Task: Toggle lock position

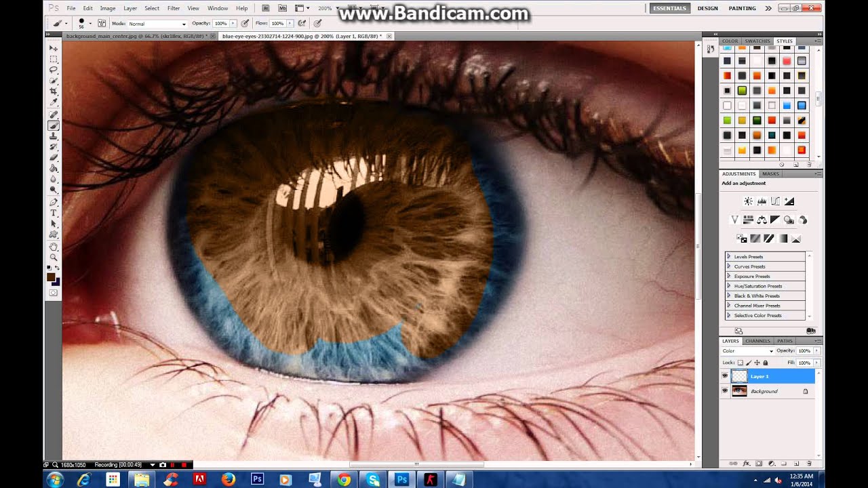Action: click(757, 363)
